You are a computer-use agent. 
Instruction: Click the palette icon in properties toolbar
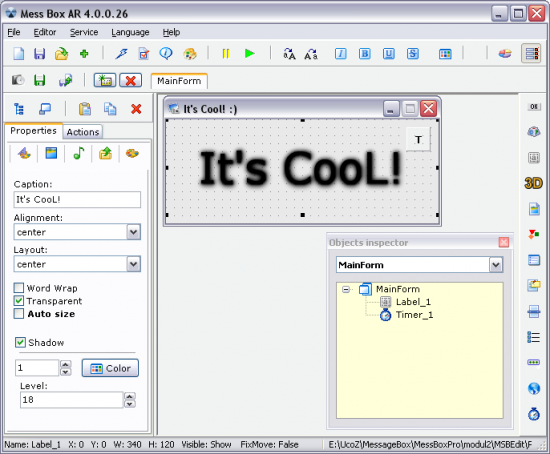[x=132, y=153]
